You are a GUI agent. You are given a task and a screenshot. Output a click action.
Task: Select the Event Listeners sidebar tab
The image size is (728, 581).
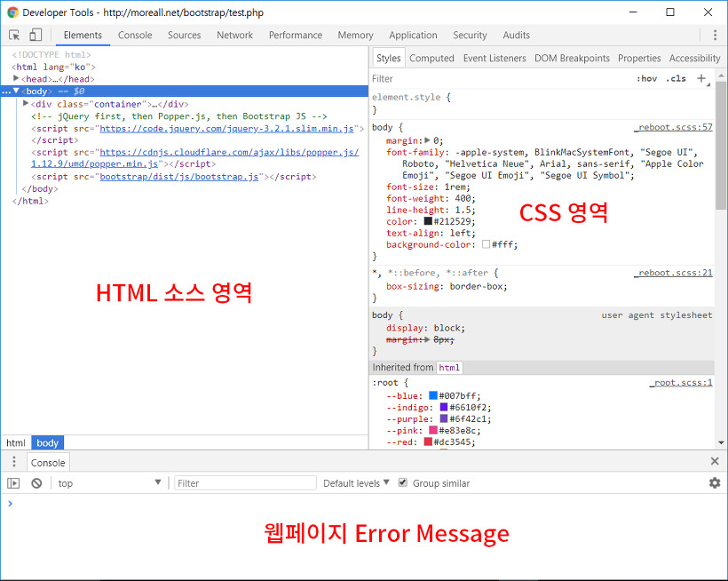(495, 58)
